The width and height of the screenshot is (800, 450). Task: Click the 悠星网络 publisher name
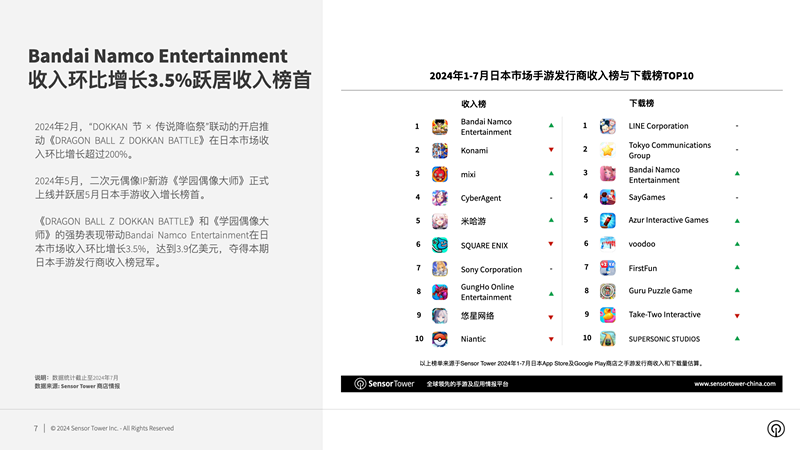[x=477, y=316]
